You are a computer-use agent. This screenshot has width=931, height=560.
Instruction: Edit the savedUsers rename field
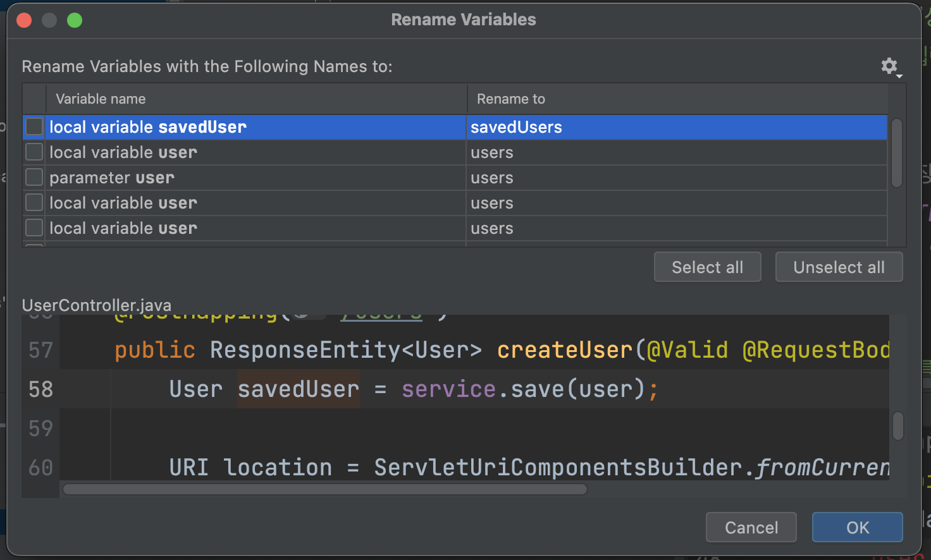click(x=677, y=127)
